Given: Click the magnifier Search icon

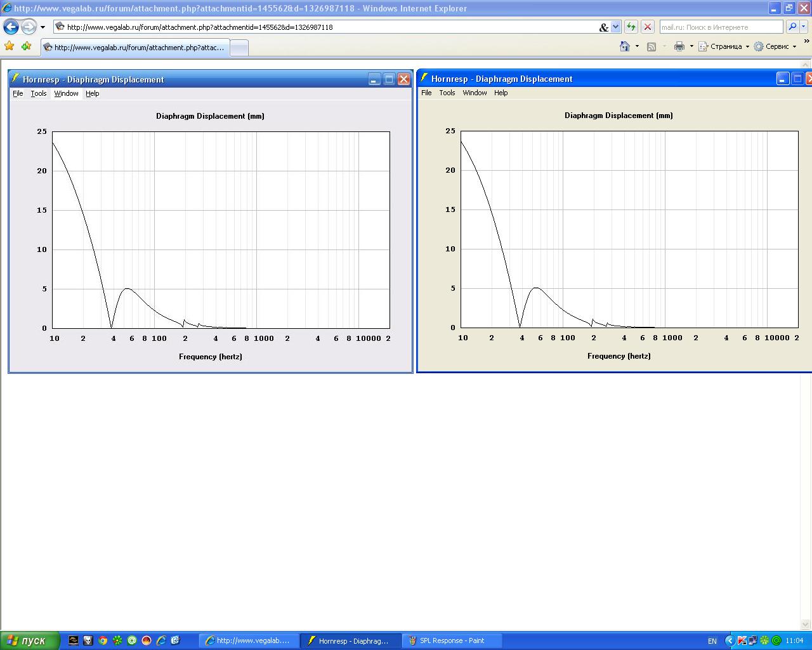Looking at the screenshot, I should pos(792,27).
